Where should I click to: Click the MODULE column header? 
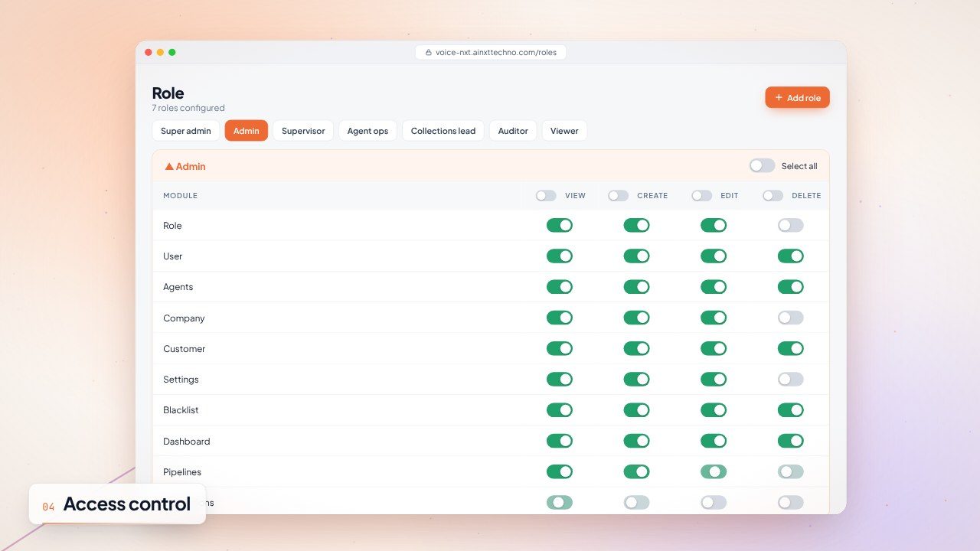tap(180, 196)
